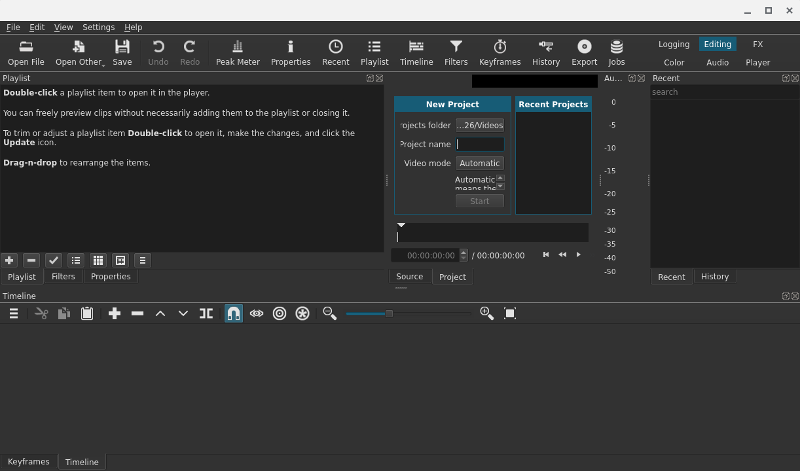The height and width of the screenshot is (471, 800).
Task: Open the playlist menu button
Action: tap(143, 260)
